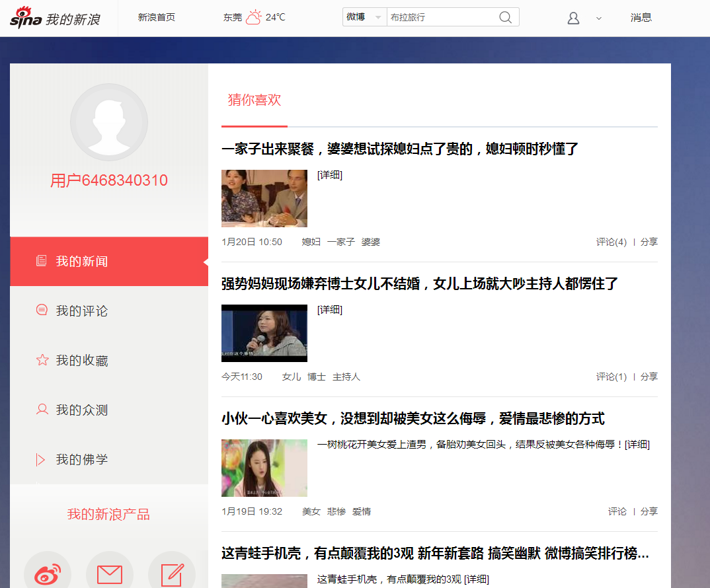Click the 爱情 tag
710x588 pixels.
362,511
